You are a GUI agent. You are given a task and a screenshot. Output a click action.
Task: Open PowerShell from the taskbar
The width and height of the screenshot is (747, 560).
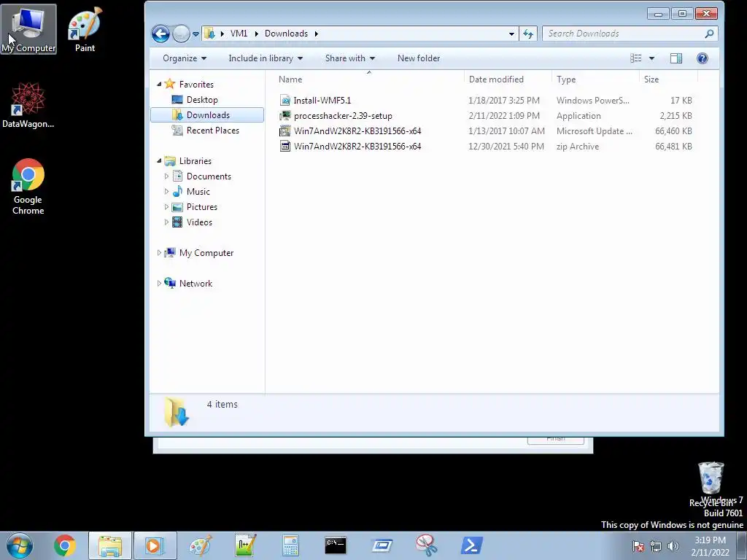pos(471,545)
